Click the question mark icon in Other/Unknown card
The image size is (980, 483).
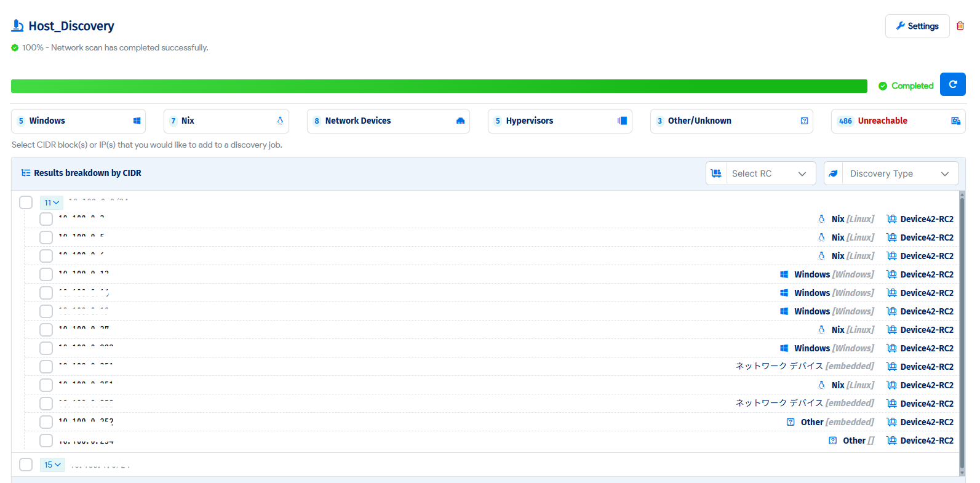tap(804, 121)
